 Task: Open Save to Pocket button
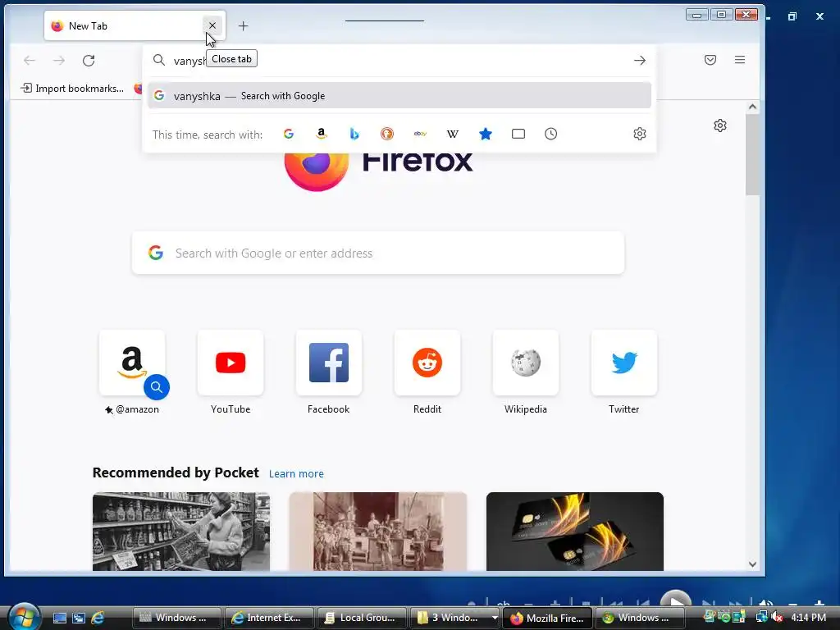[710, 60]
